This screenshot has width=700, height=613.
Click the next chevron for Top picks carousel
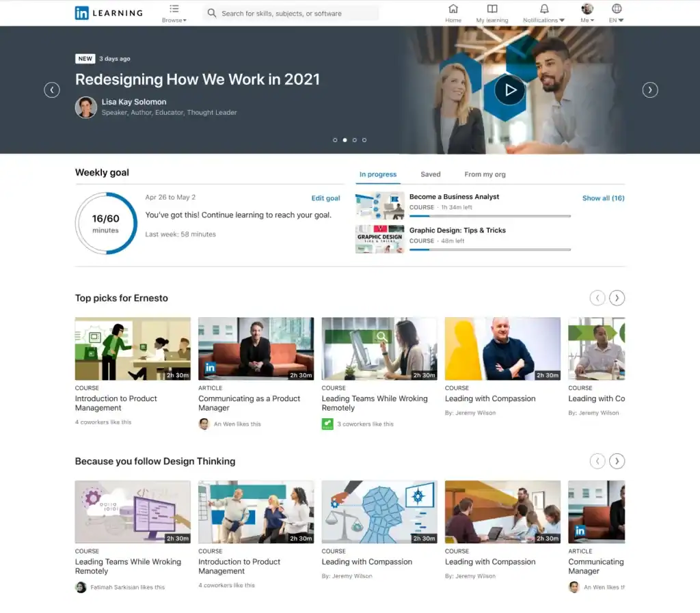click(x=617, y=298)
